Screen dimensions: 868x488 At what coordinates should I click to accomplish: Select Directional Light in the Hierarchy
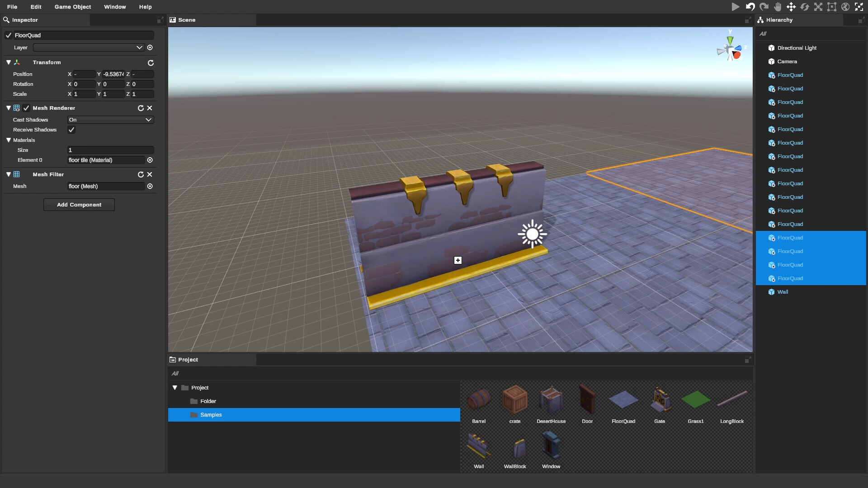797,47
